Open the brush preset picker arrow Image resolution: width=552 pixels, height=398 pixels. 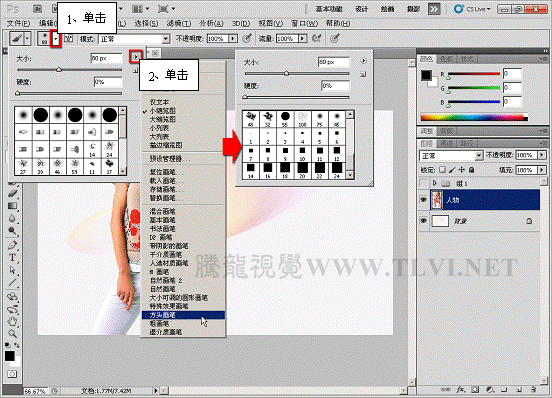pos(56,38)
